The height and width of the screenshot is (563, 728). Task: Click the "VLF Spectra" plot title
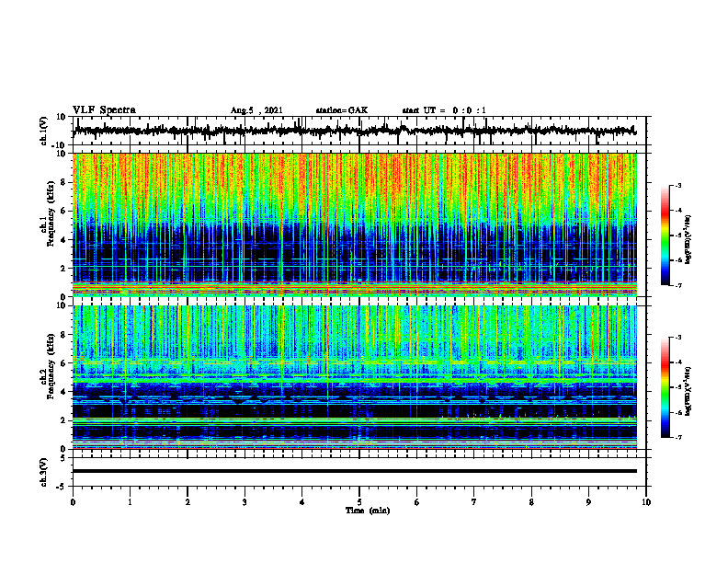[104, 110]
